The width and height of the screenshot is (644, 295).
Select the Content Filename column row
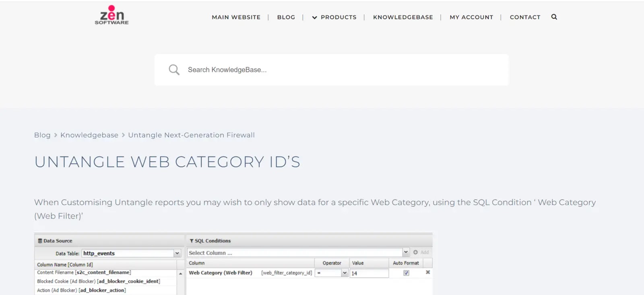tap(105, 272)
